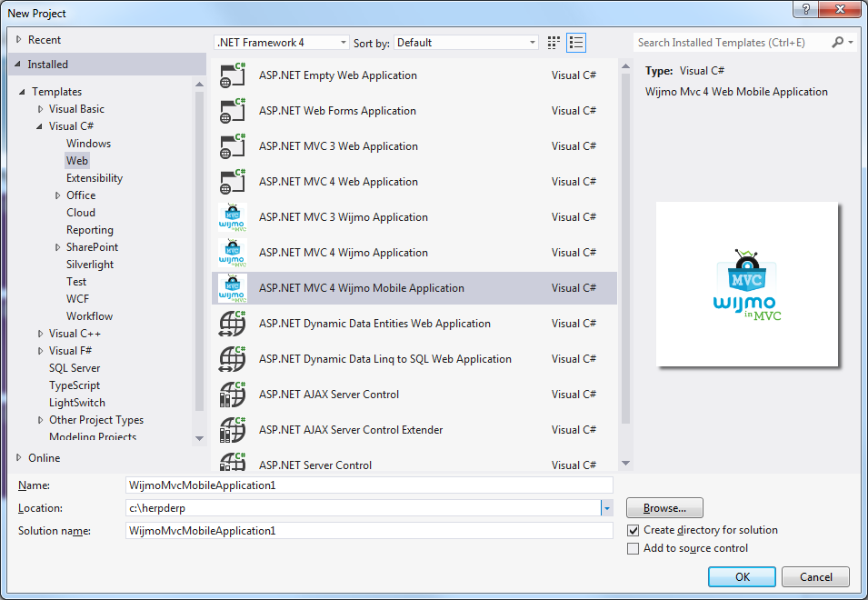Collapse the Templates tree node

click(x=22, y=92)
